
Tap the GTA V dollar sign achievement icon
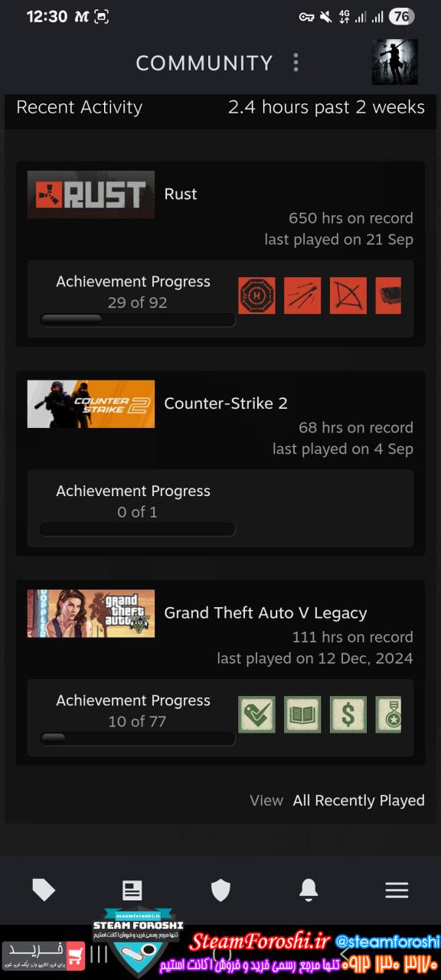348,714
